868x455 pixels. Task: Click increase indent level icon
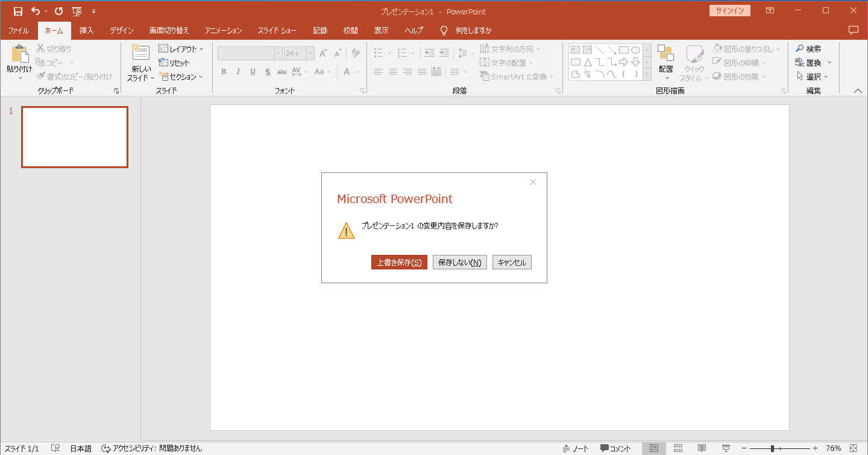tap(444, 53)
